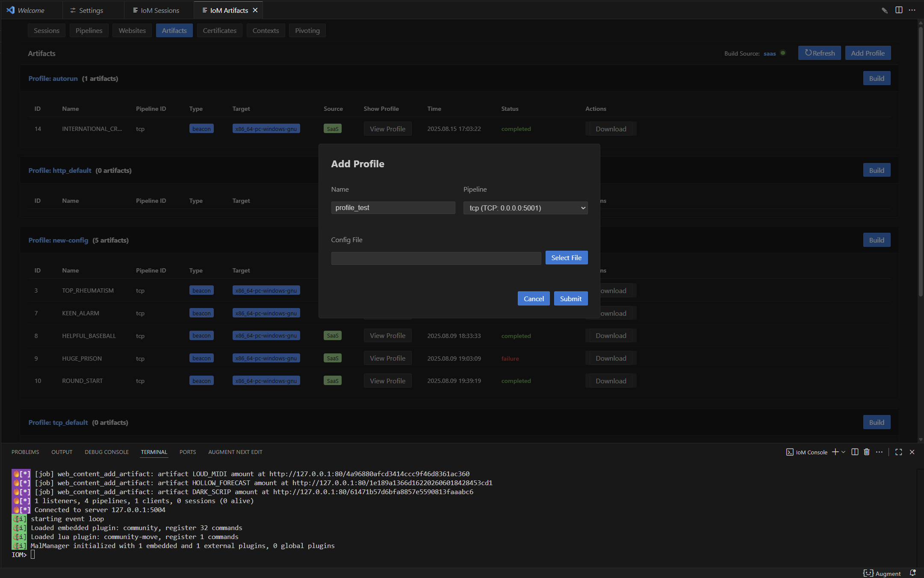Screen dimensions: 924x578
Task: View Profile for ROUND_START artifact
Action: pos(387,381)
